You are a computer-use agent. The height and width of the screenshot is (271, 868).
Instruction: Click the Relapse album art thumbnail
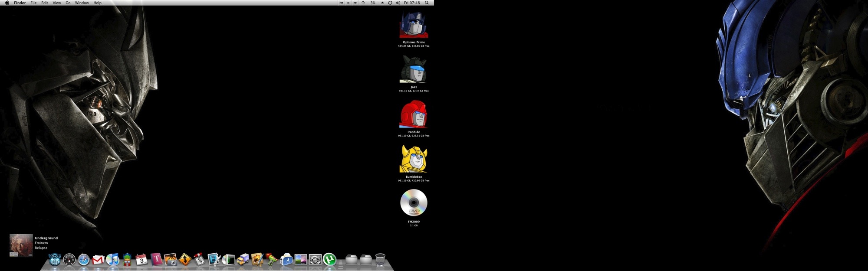coord(21,245)
